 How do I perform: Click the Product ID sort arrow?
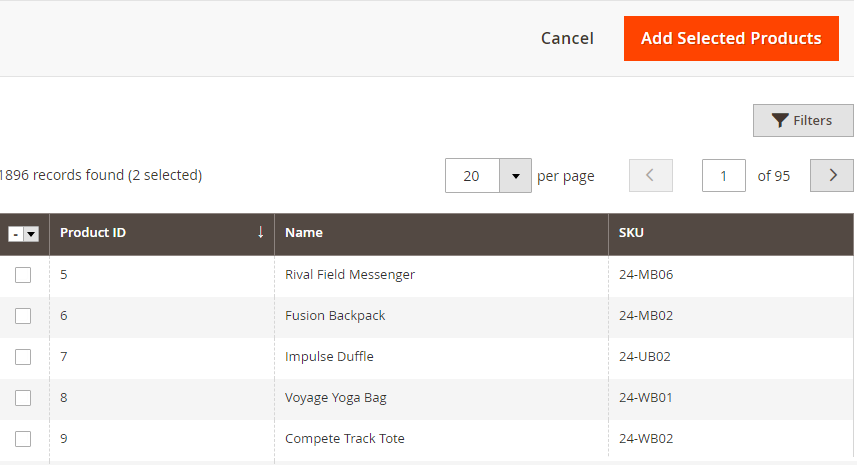(260, 232)
